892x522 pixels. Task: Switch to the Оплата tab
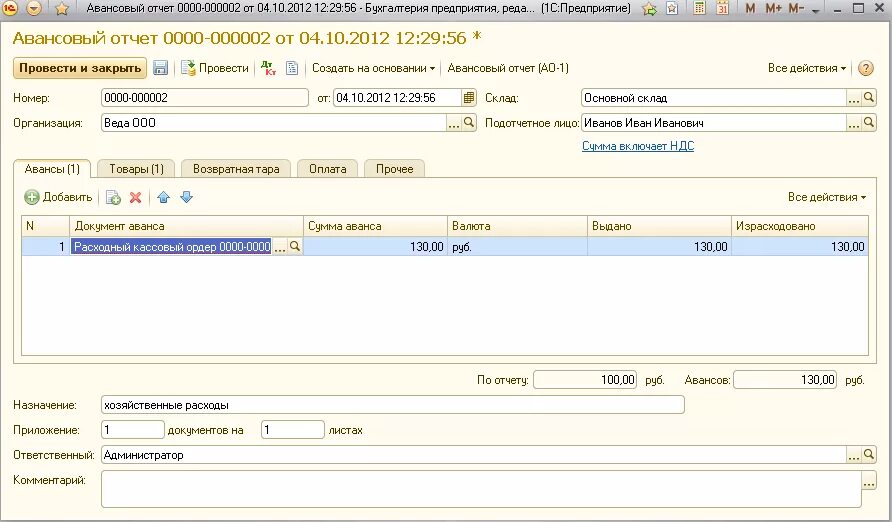[328, 169]
